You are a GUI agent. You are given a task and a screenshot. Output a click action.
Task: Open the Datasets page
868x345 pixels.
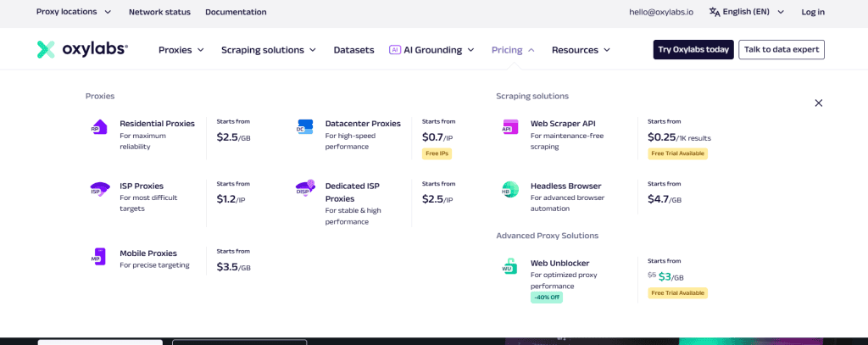tap(353, 50)
